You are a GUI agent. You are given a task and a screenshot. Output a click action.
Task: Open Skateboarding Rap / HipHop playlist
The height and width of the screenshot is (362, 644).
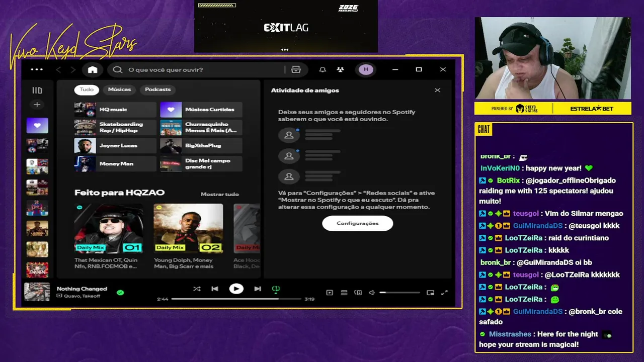click(115, 128)
